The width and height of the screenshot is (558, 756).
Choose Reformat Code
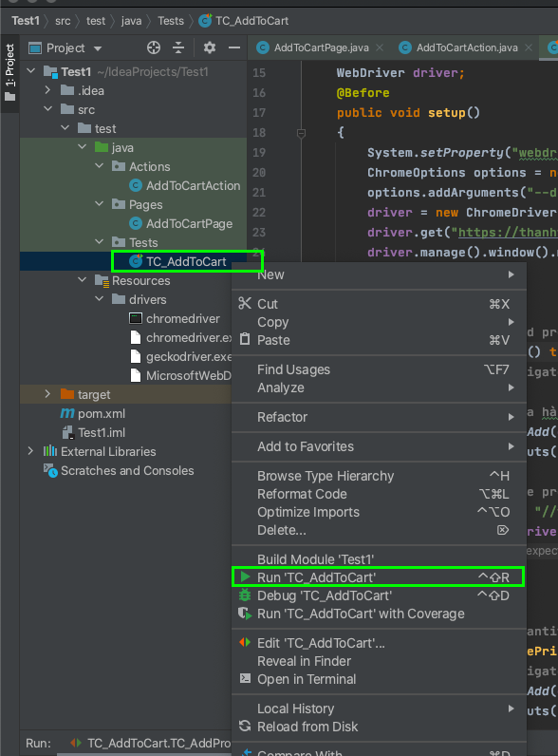tap(379, 494)
